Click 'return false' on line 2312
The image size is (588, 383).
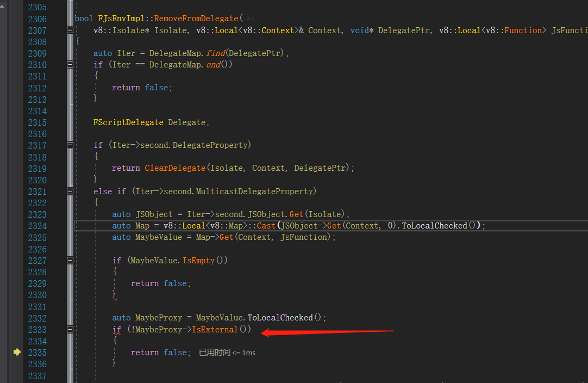pyautogui.click(x=140, y=88)
